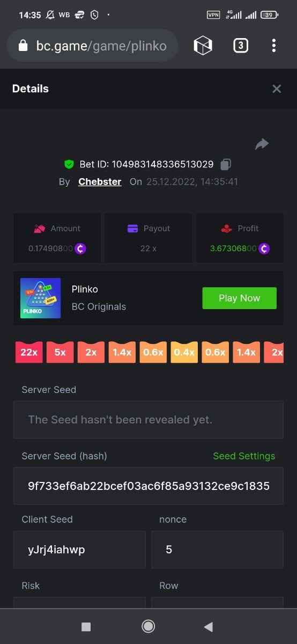Click the Client Seed field

click(x=79, y=550)
